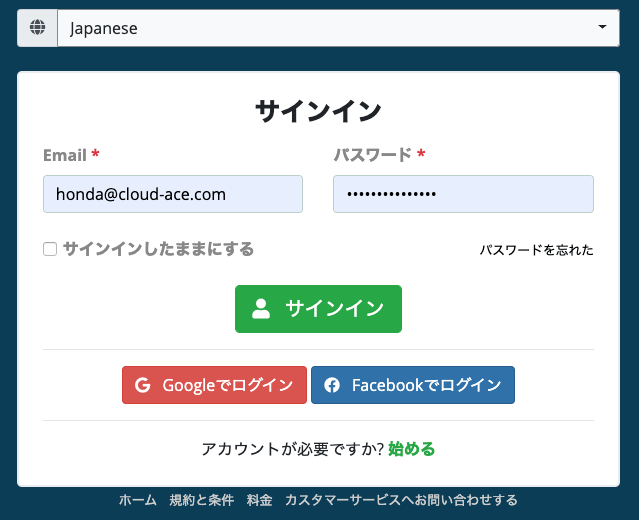Image resolution: width=639 pixels, height=520 pixels.
Task: Open 料金 footer link
Action: pos(259,500)
